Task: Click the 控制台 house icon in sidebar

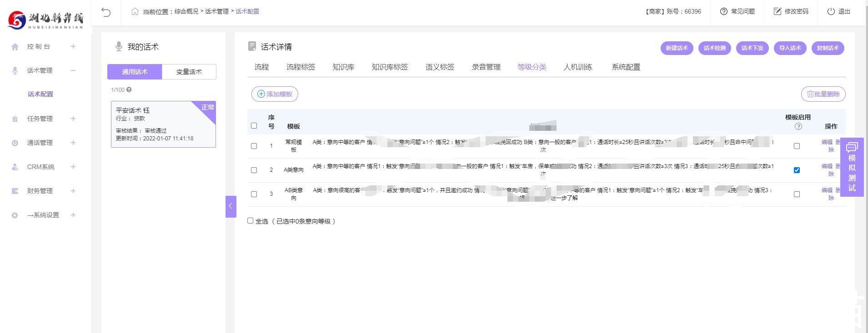Action: pyautogui.click(x=15, y=47)
